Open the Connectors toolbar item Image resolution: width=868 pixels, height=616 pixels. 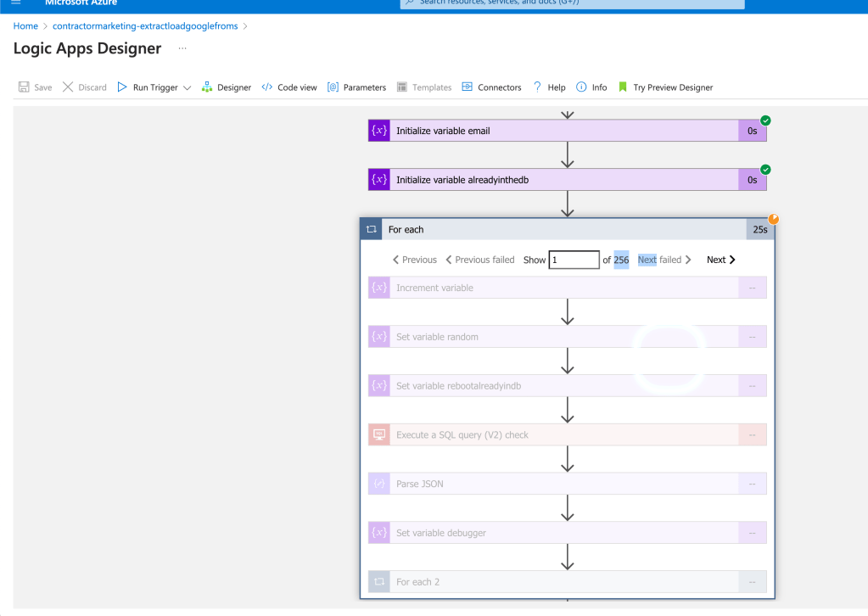click(x=499, y=87)
